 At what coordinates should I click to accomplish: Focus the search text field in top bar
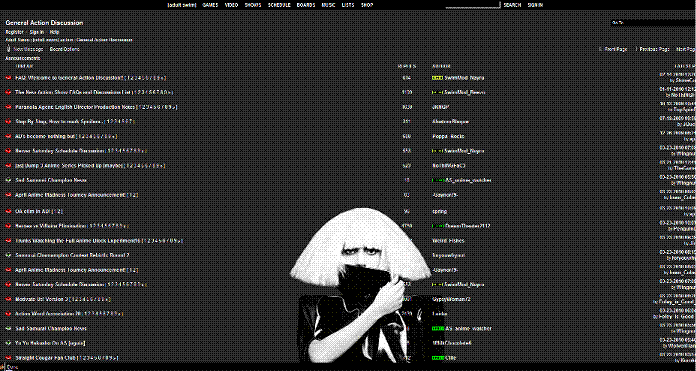click(473, 5)
